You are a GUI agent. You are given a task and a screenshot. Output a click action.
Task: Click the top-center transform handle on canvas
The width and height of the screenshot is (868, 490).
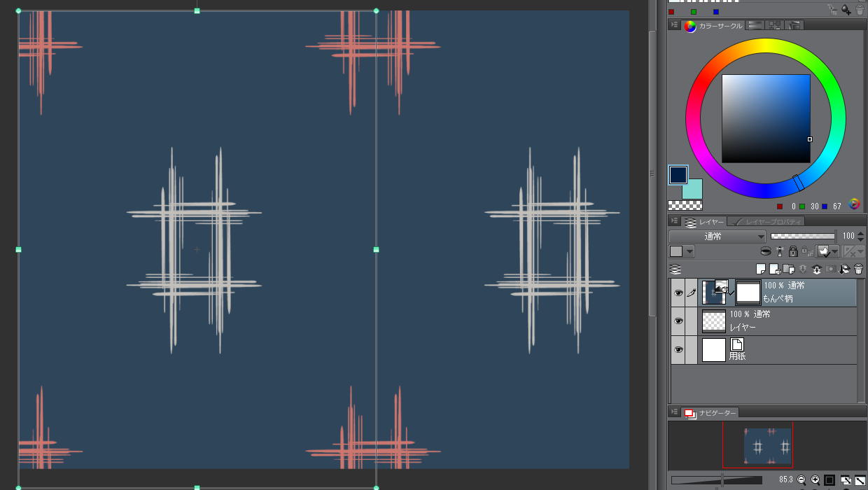tap(197, 10)
